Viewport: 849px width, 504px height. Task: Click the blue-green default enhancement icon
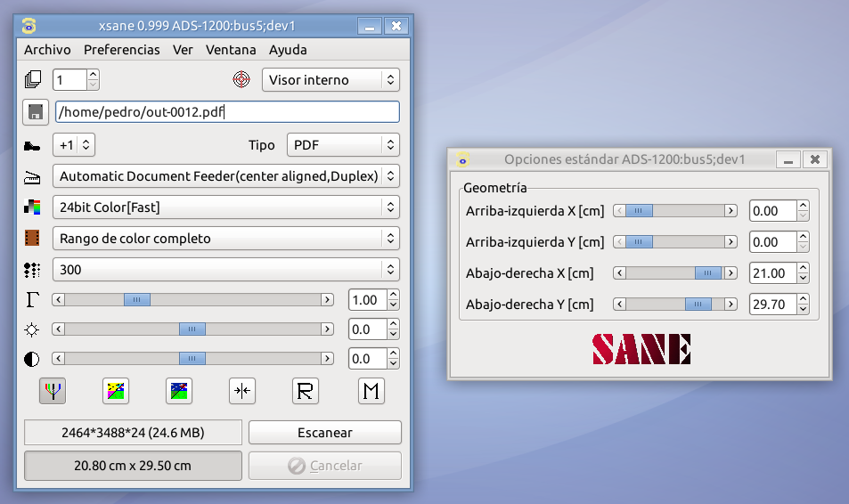[179, 391]
